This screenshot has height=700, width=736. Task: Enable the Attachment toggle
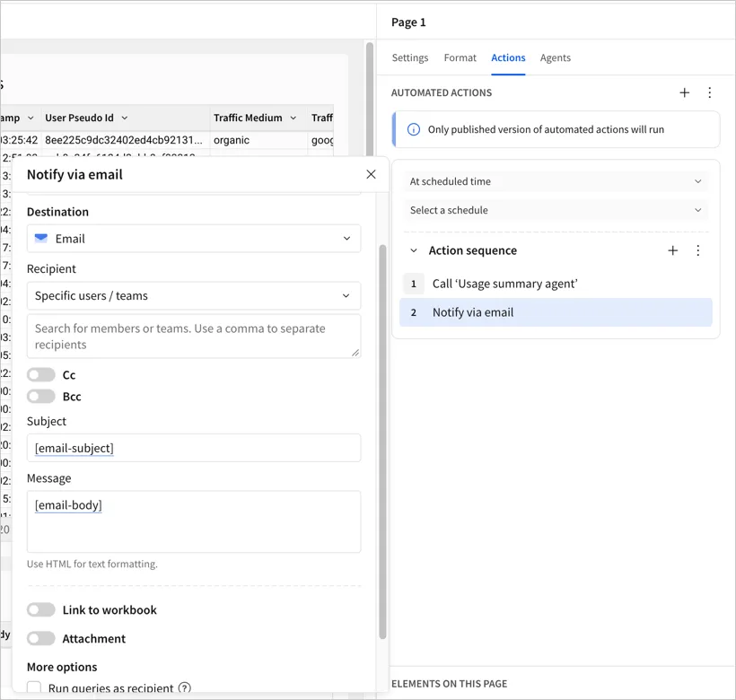pyautogui.click(x=40, y=639)
